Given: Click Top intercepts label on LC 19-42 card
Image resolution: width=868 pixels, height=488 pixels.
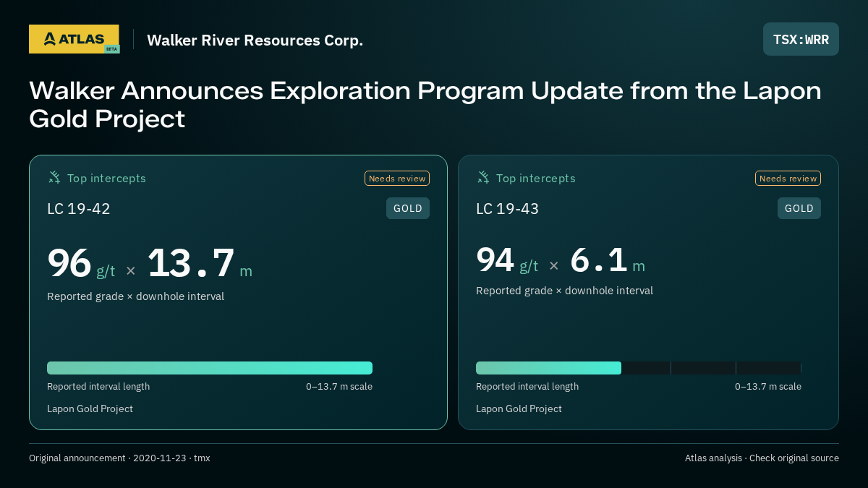Looking at the screenshot, I should coord(106,178).
